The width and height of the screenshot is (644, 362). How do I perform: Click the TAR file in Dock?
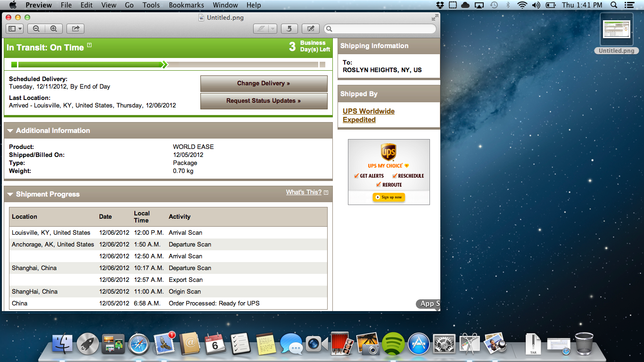(x=533, y=344)
